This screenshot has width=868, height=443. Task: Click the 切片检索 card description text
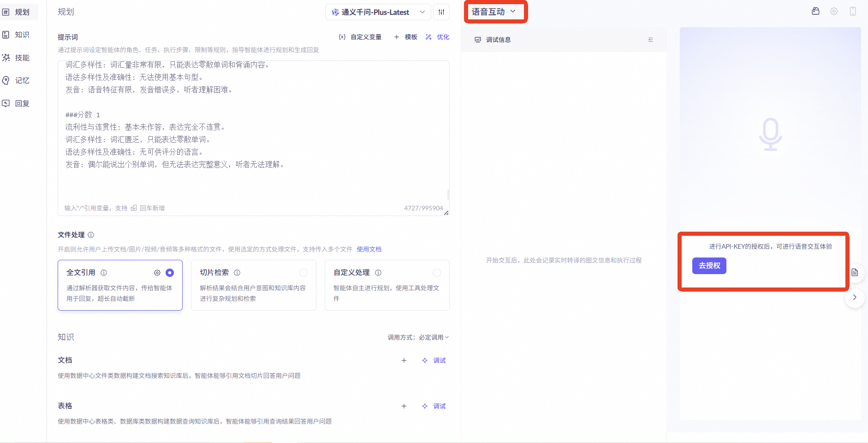coord(253,293)
